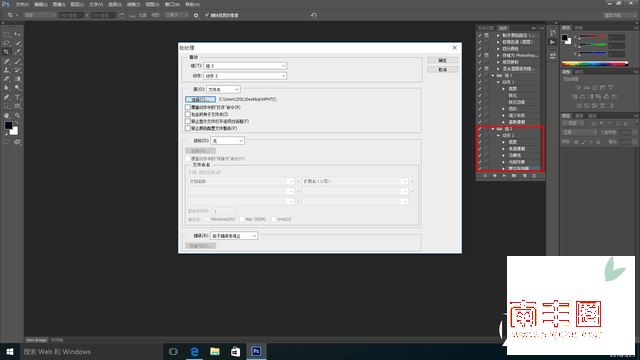Check 禁止显示文件打开选项对话框(F) checkbox
Viewport: 640px width, 360px height.
tap(188, 121)
